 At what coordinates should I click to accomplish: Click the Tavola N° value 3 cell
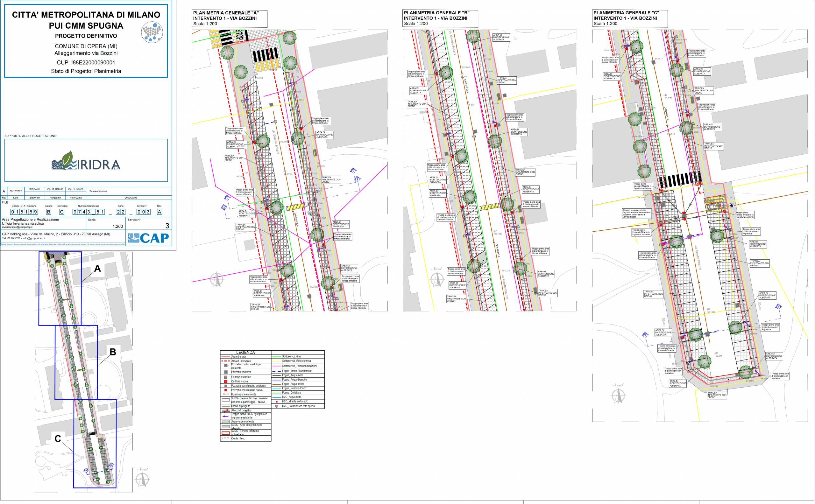(x=167, y=226)
